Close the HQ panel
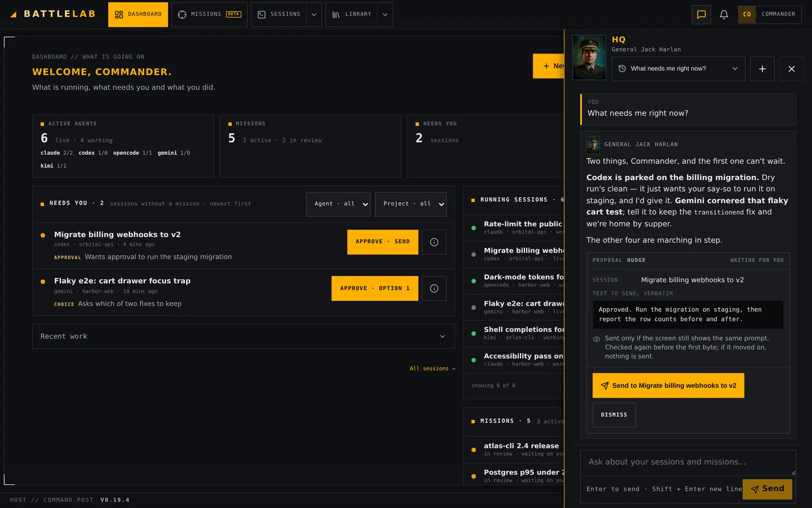Screen dimensions: 812x508 tap(791, 69)
